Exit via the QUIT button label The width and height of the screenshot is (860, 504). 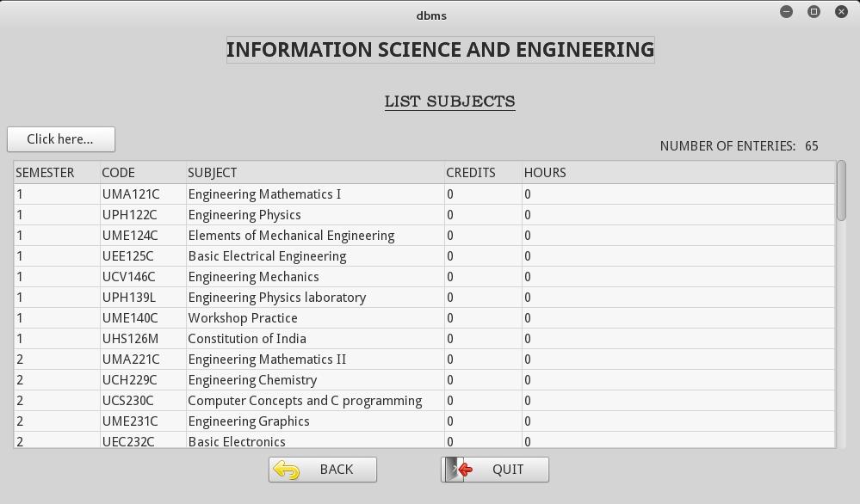tap(508, 470)
